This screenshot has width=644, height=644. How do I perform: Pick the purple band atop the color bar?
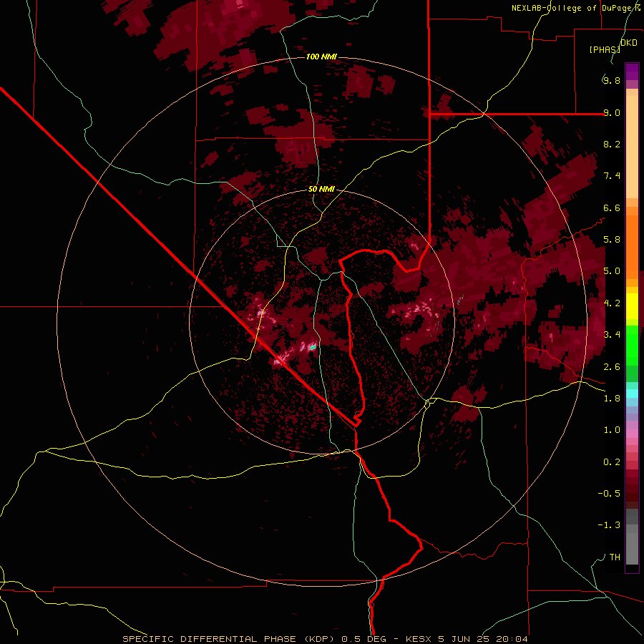(632, 72)
